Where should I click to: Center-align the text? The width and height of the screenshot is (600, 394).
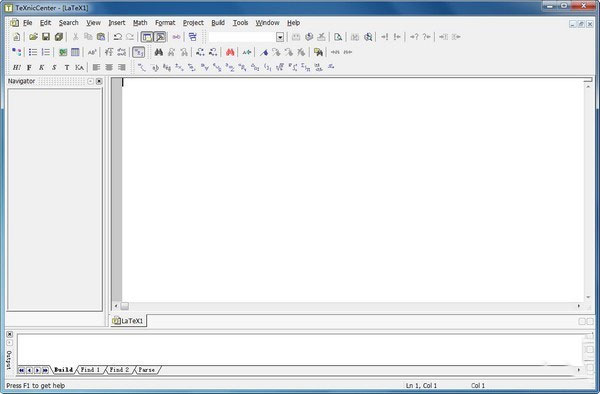point(109,68)
